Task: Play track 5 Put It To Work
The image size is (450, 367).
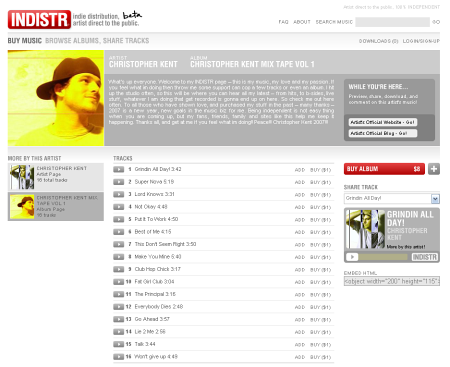Action: click(x=118, y=219)
